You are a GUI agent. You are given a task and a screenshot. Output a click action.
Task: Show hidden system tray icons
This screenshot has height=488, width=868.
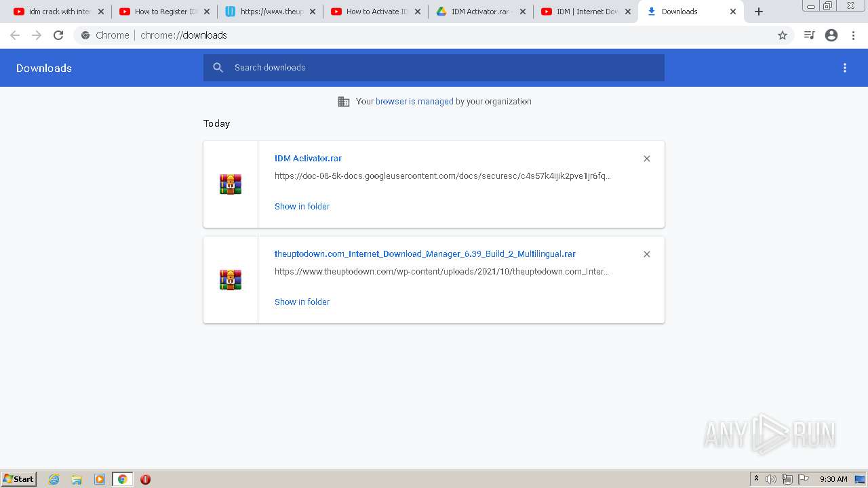756,479
